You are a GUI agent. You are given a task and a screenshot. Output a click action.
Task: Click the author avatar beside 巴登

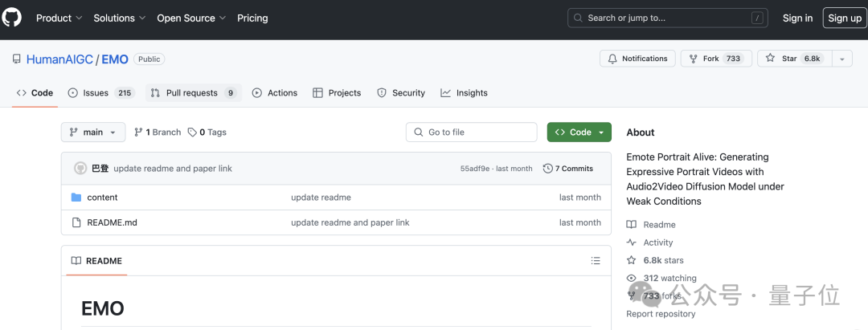click(80, 169)
